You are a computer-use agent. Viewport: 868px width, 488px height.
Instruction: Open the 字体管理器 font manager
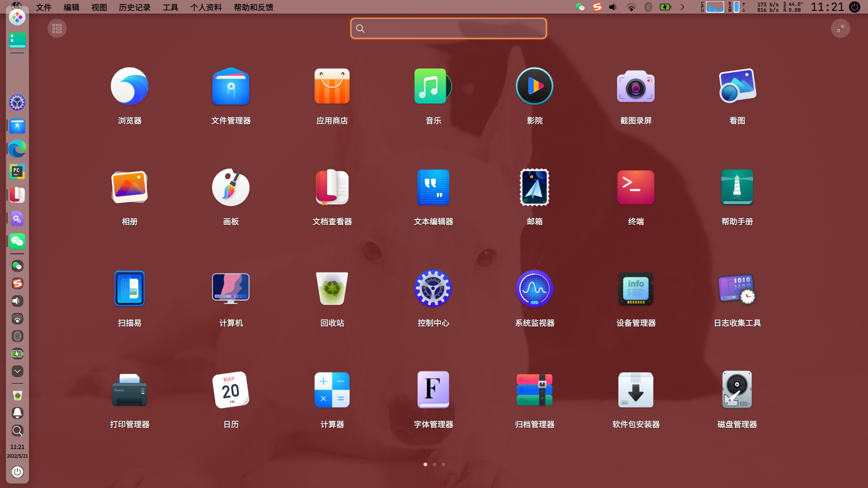point(433,390)
